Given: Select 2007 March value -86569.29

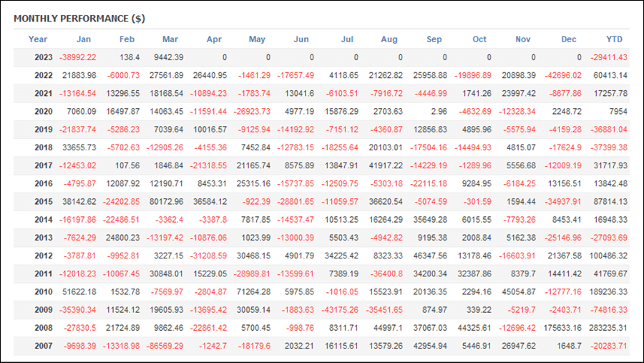Looking at the screenshot, I should click(x=165, y=346).
